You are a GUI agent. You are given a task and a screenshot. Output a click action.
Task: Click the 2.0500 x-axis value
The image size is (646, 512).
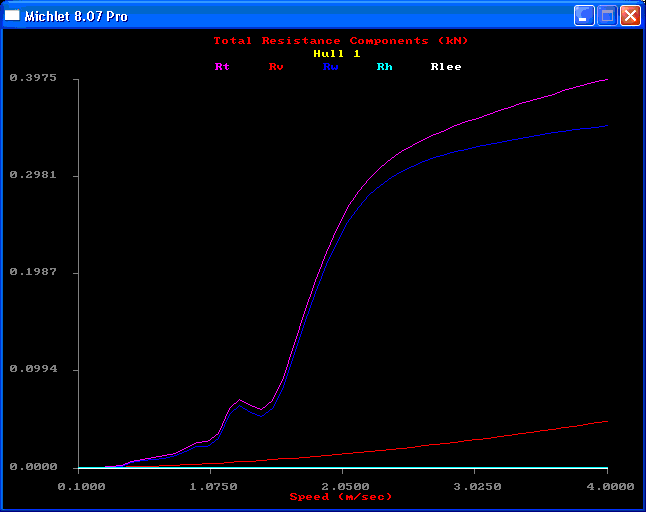(x=343, y=486)
